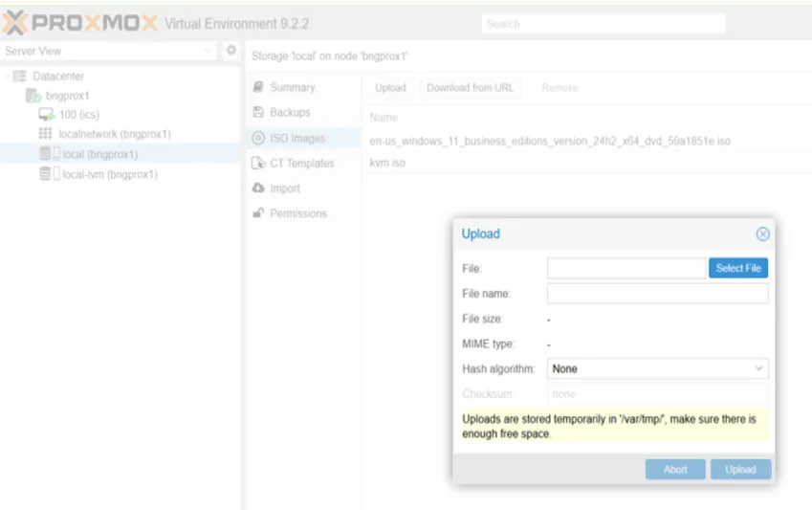
Task: Click the top Search box
Action: 604,24
